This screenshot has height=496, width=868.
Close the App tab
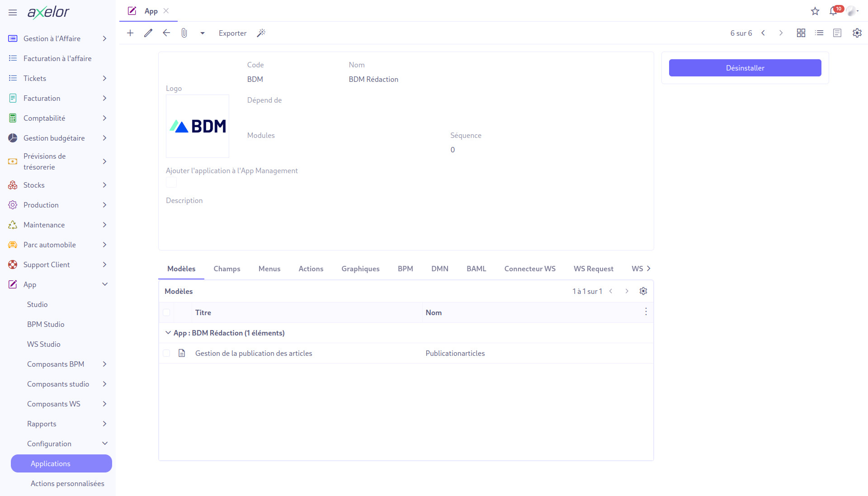[x=166, y=11]
